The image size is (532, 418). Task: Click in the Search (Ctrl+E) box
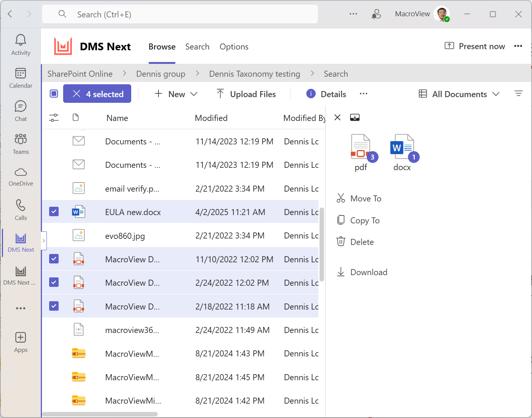click(x=180, y=14)
